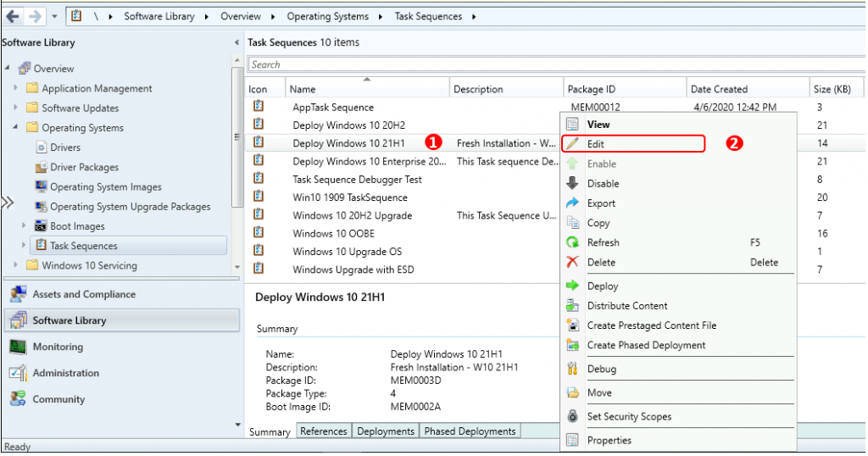868x456 pixels.
Task: Click the pencil Edit icon
Action: 572,144
